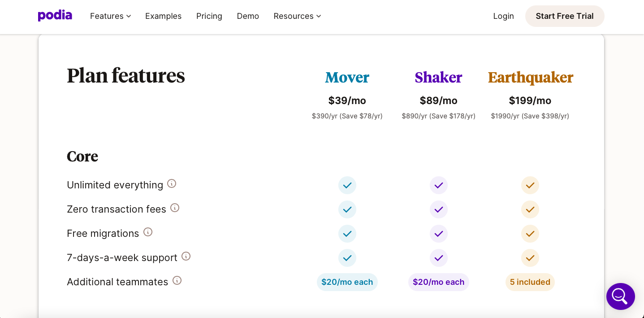
Task: Go to the Pricing page
Action: click(x=209, y=16)
